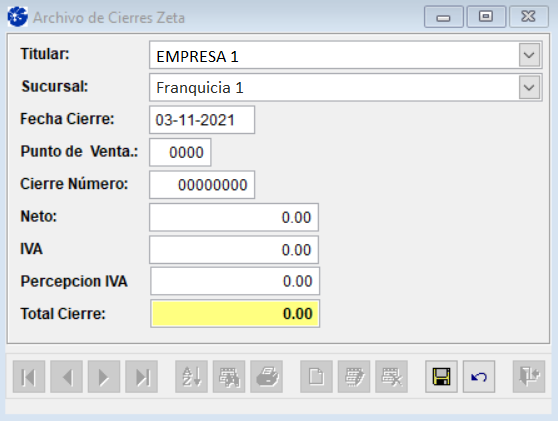This screenshot has height=421, width=558.
Task: Click the edit record icon
Action: pos(354,377)
